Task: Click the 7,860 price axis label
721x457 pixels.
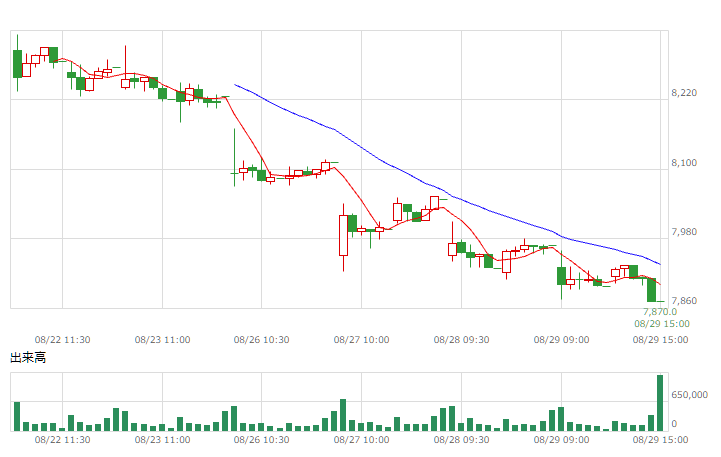Action: tap(684, 301)
